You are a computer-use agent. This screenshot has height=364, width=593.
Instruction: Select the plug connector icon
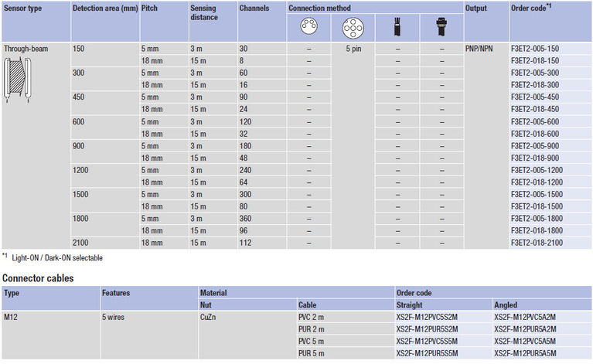[x=441, y=29]
